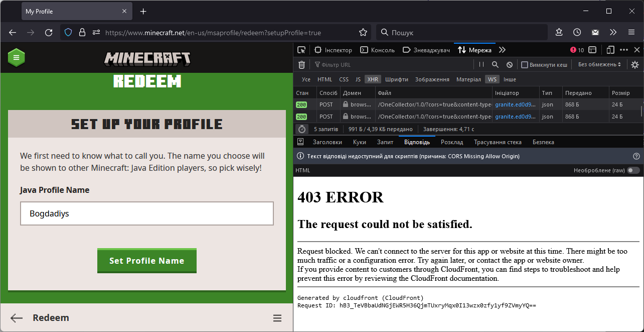The image size is (644, 332).
Task: Open request blocking panel icon
Action: [x=509, y=64]
